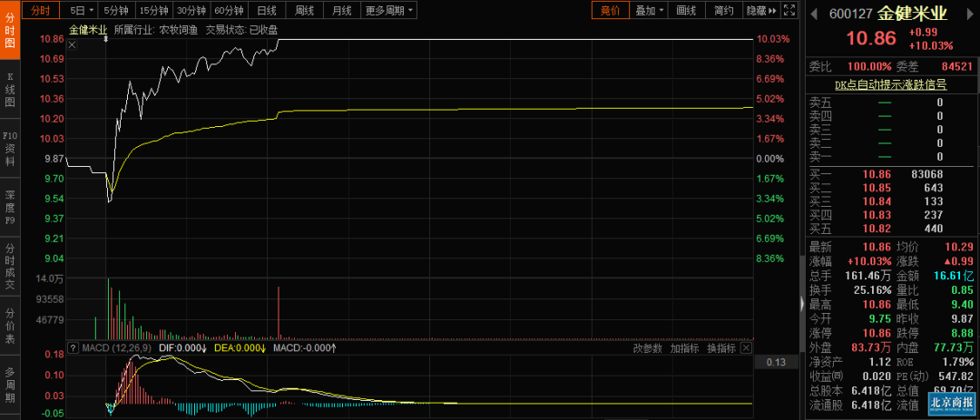Go to next stock arrow
The image size is (980, 420).
point(972,13)
